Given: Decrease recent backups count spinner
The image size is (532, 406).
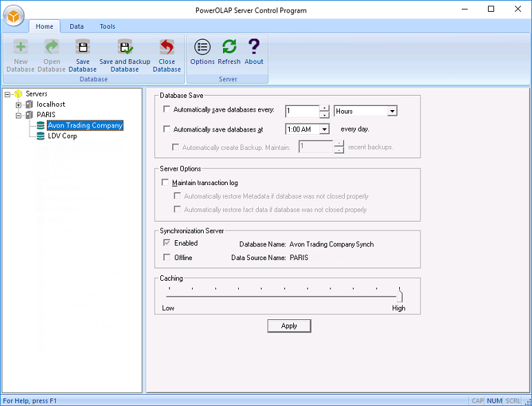Looking at the screenshot, I should coord(339,150).
